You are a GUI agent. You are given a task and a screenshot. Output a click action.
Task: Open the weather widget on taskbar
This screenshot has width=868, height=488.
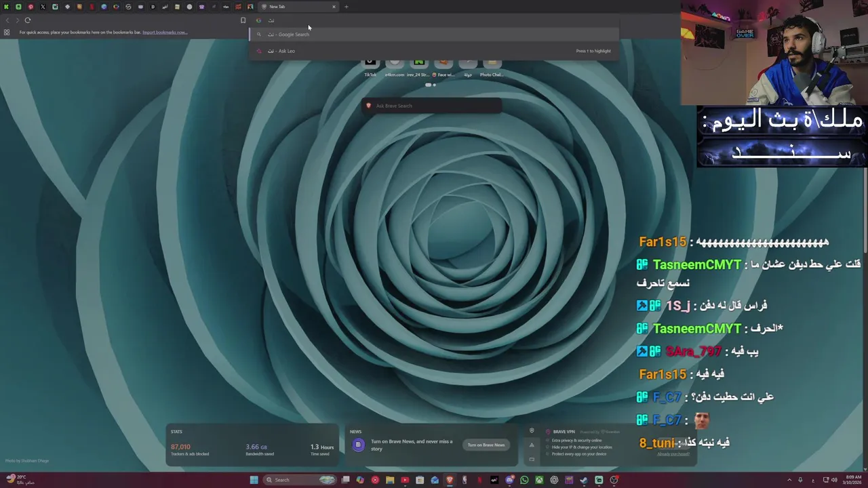pos(19,480)
